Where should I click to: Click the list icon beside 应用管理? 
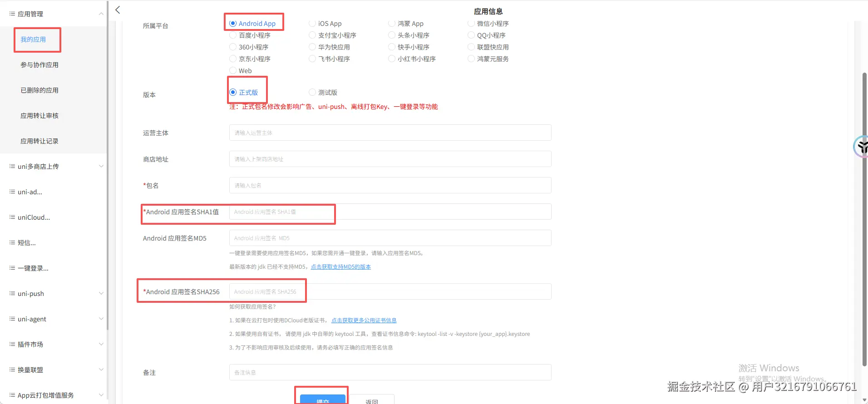12,14
